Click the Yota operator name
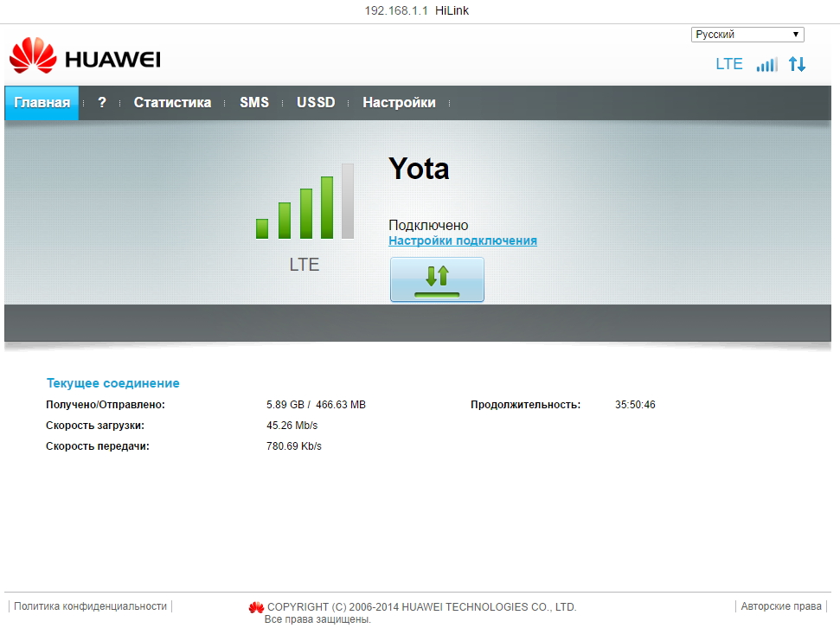 tap(419, 169)
